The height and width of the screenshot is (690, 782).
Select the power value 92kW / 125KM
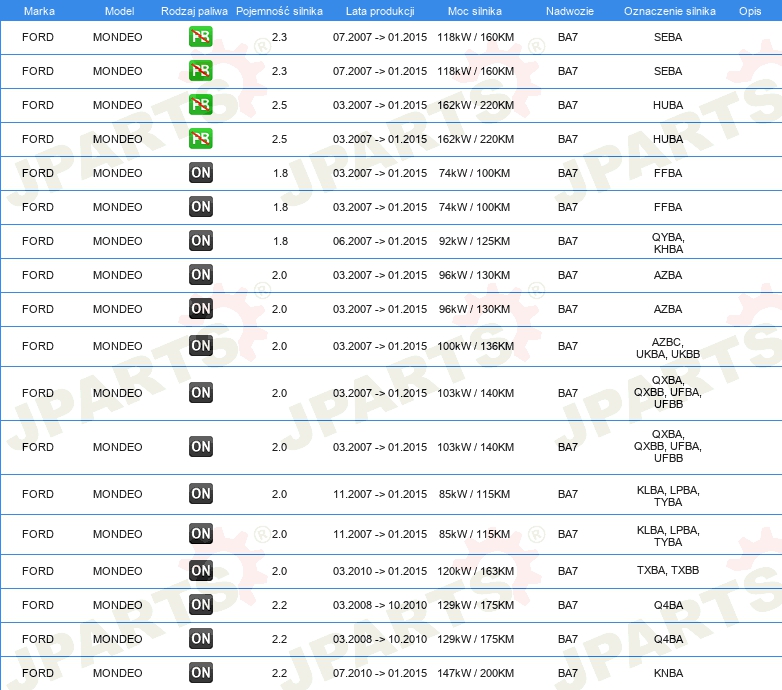(474, 241)
